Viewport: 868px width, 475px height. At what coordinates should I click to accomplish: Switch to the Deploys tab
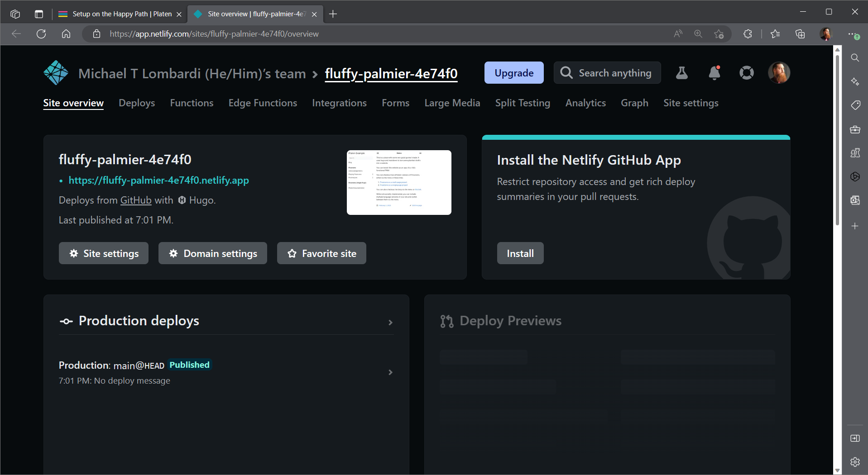pyautogui.click(x=137, y=103)
